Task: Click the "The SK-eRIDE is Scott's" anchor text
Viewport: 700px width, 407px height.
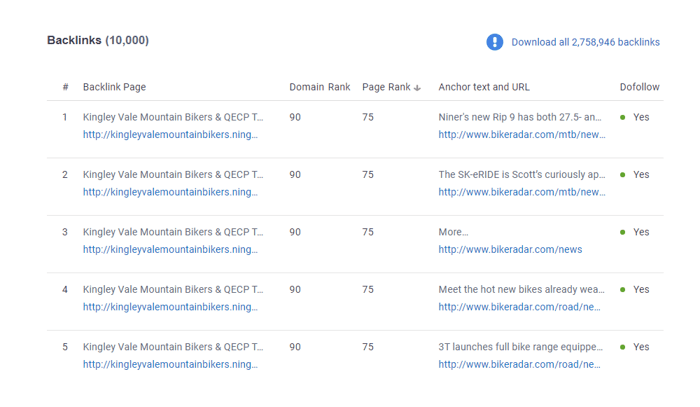Action: pyautogui.click(x=521, y=174)
